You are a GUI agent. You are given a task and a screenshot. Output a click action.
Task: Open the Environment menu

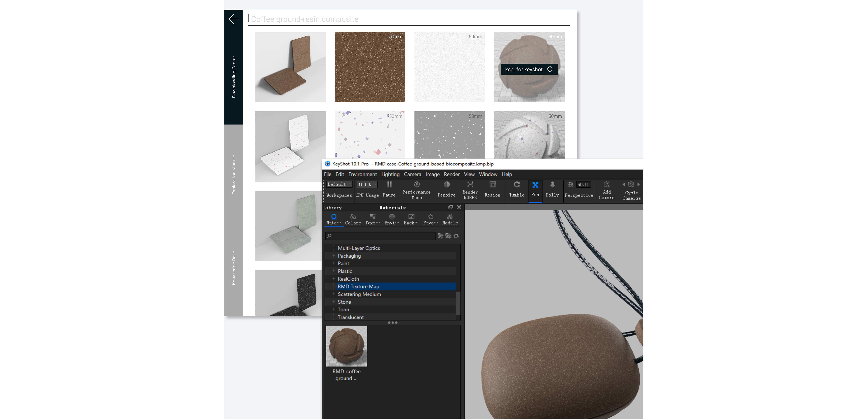[363, 174]
